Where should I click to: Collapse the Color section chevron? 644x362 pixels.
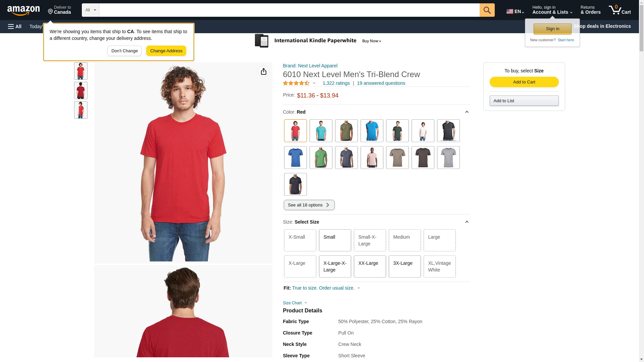(x=467, y=112)
